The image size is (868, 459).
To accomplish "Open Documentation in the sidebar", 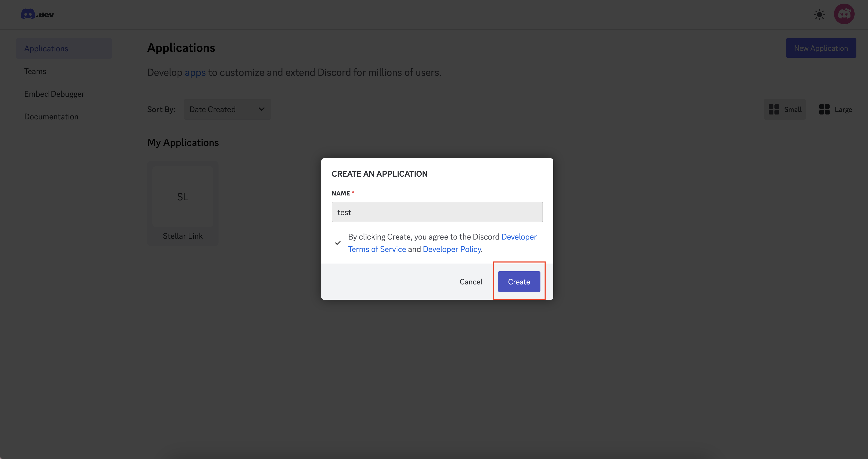I will click(51, 116).
